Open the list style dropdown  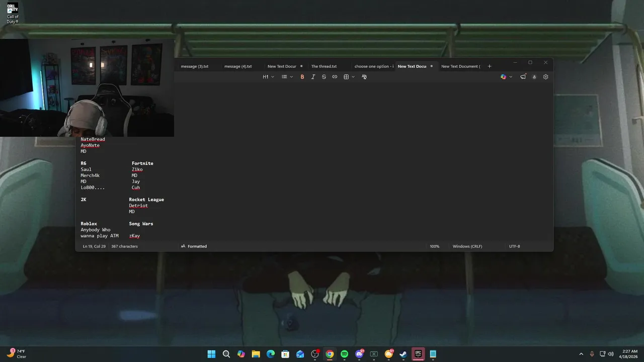tap(287, 77)
